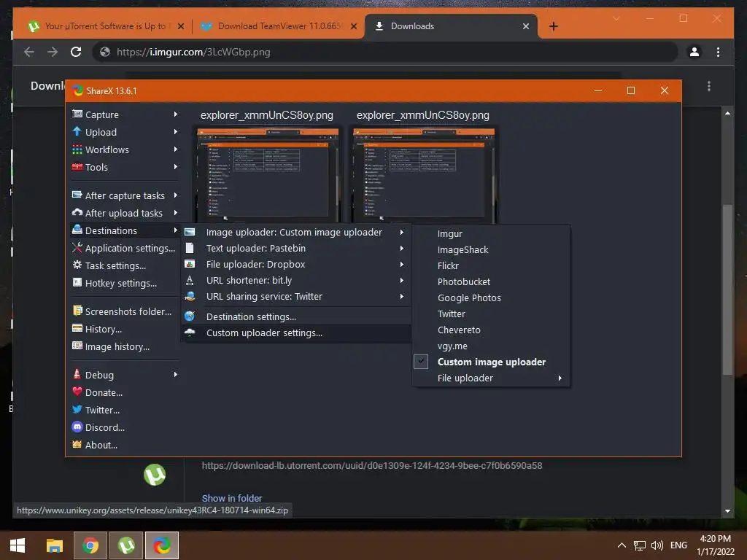Click the Image uploader submenu icon
Image resolution: width=747 pixels, height=560 pixels.
[190, 232]
